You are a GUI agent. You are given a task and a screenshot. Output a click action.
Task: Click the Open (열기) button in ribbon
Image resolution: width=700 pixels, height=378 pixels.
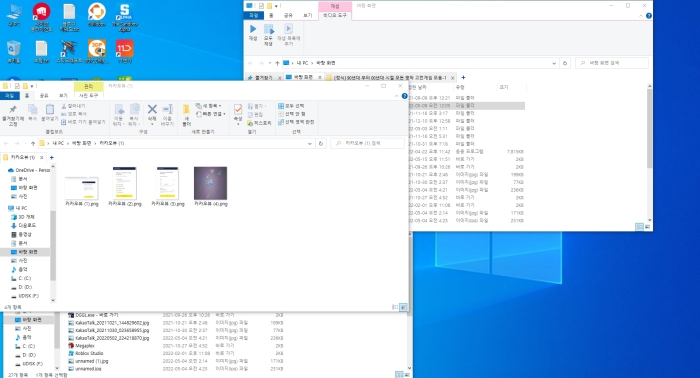click(x=257, y=106)
